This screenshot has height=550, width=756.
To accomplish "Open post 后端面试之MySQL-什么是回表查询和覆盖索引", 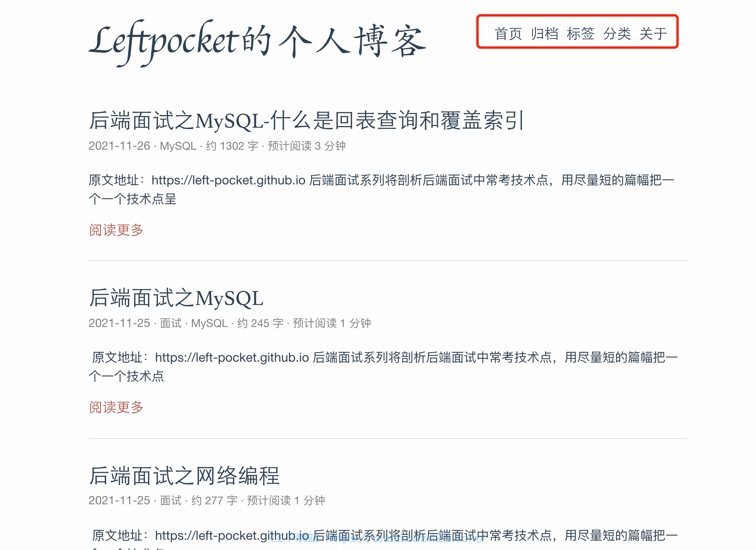I will (307, 120).
